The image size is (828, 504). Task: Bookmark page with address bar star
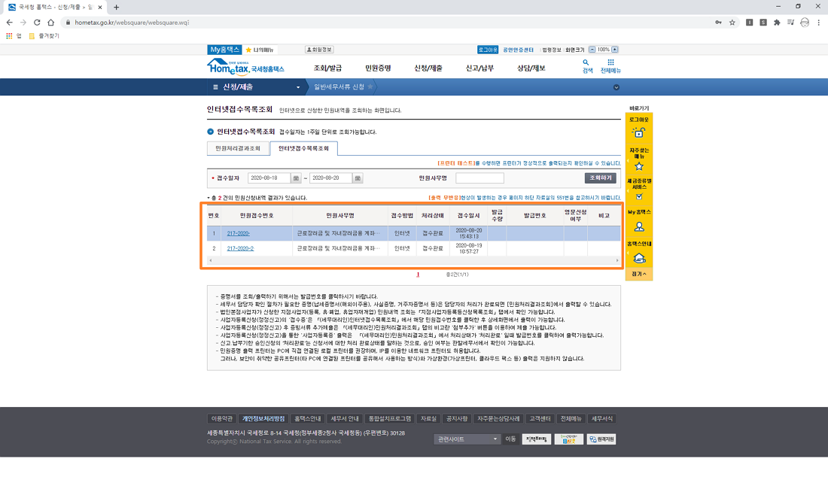click(732, 22)
